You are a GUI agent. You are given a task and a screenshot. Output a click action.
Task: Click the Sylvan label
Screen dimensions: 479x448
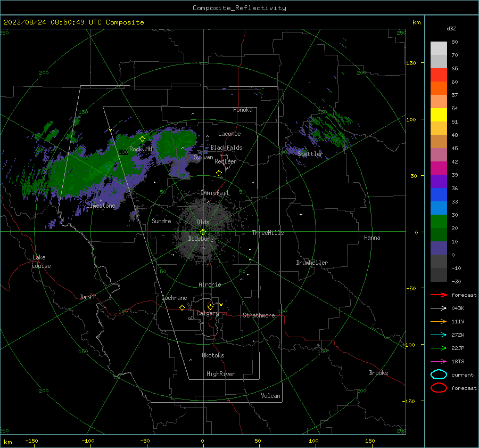pyautogui.click(x=203, y=157)
